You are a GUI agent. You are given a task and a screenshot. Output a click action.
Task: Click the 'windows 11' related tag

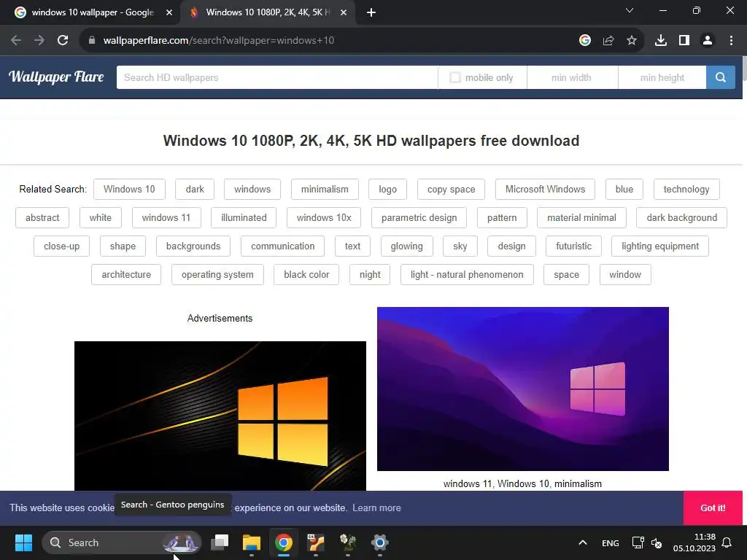point(166,217)
